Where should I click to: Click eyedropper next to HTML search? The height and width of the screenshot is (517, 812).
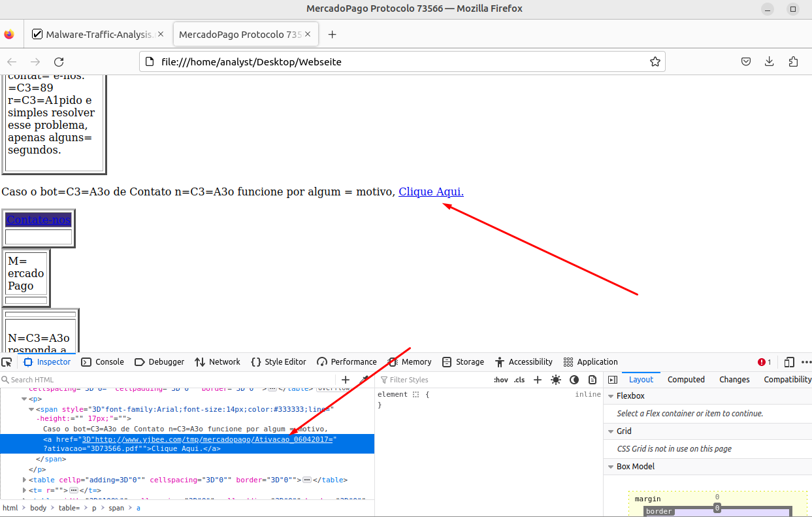pos(365,380)
